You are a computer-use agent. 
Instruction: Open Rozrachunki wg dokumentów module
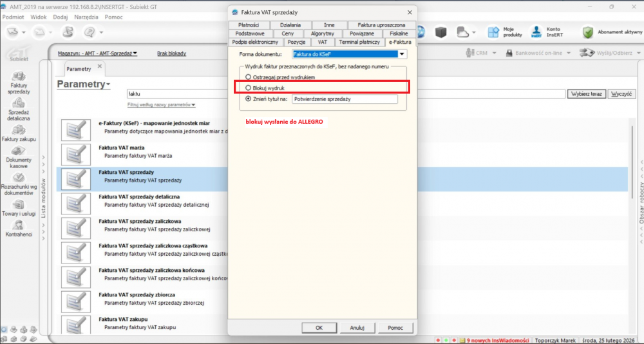[x=19, y=184]
